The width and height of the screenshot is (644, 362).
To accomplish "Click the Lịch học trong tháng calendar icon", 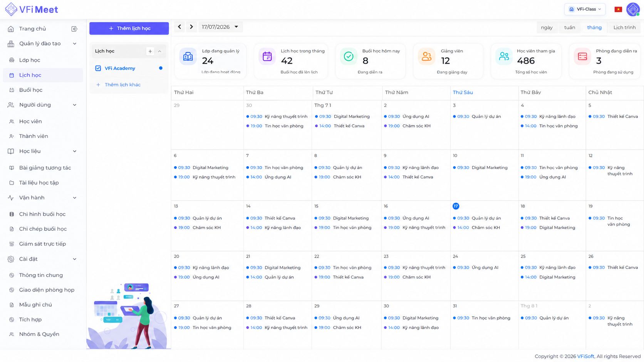I will 267,57.
